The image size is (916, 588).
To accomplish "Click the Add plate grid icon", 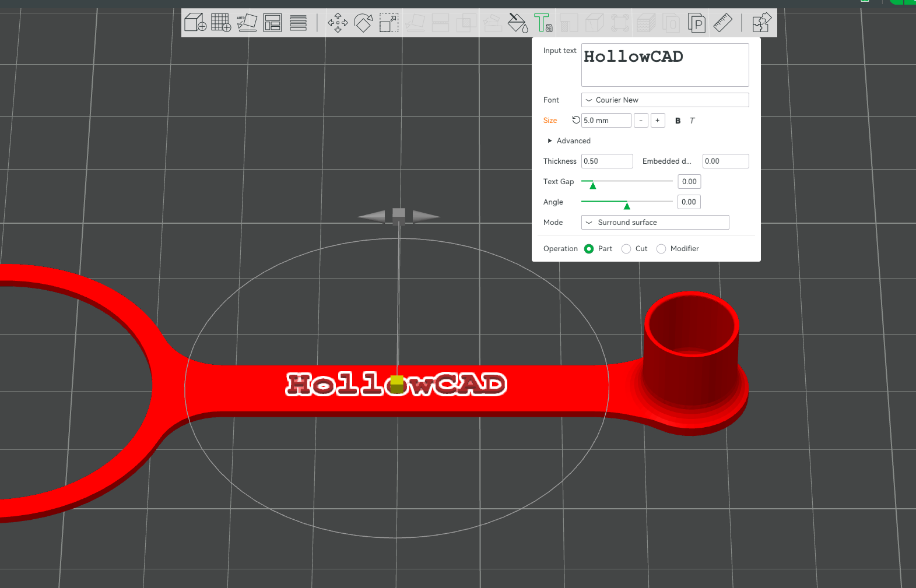I will coord(221,23).
